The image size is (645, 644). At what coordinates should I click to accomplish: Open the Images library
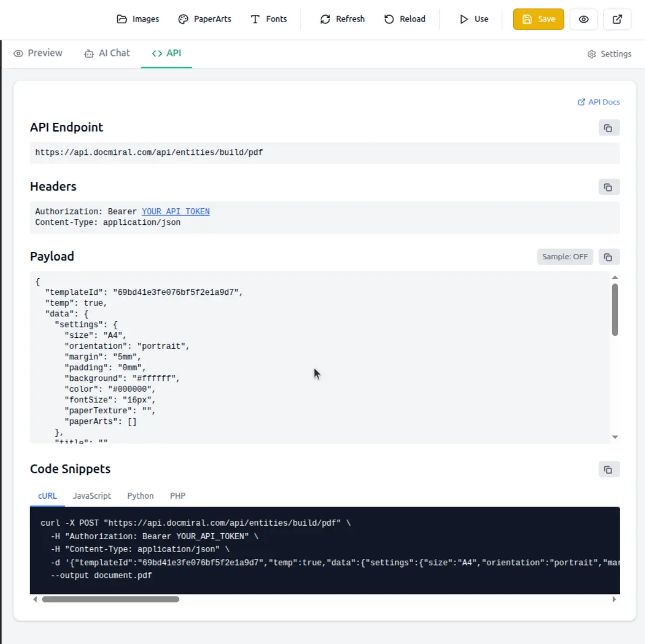(x=138, y=19)
